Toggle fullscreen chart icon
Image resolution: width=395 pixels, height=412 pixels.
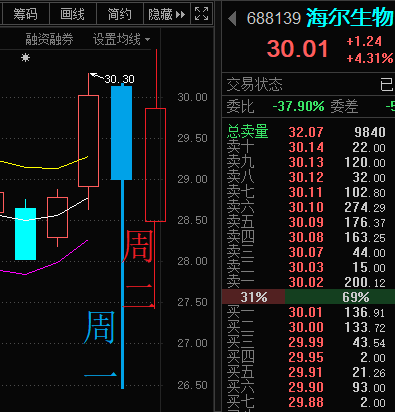[201, 14]
